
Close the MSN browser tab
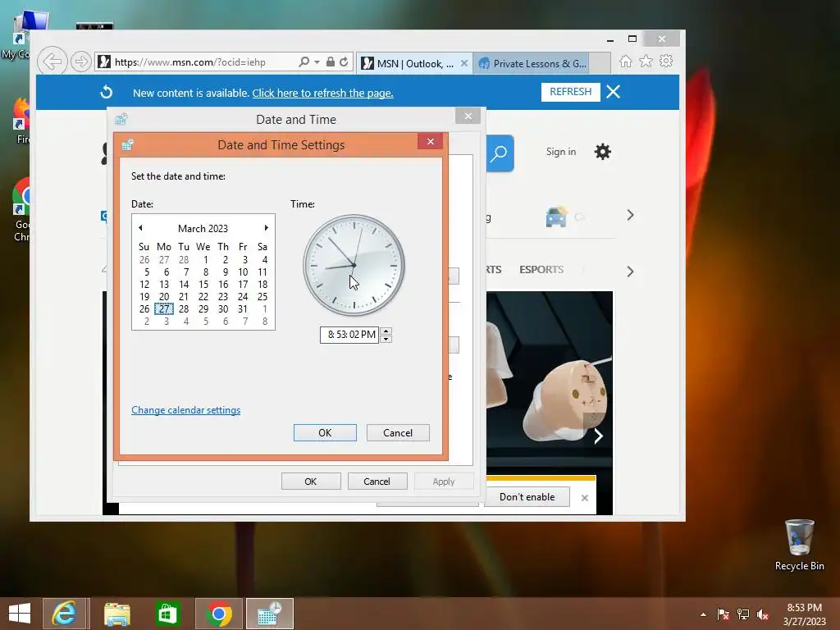pos(464,63)
